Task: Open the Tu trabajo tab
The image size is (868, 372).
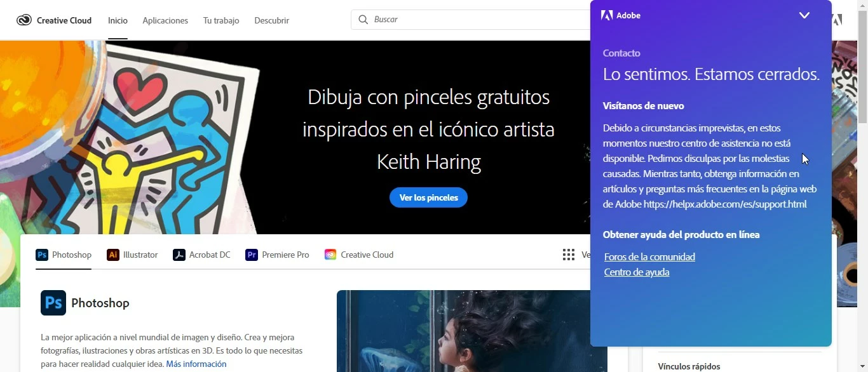Action: pyautogui.click(x=221, y=20)
